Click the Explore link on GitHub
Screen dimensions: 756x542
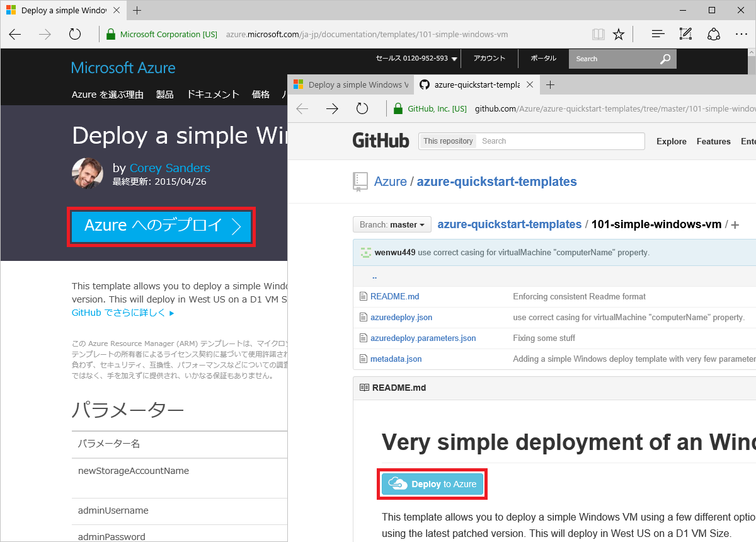coord(672,141)
